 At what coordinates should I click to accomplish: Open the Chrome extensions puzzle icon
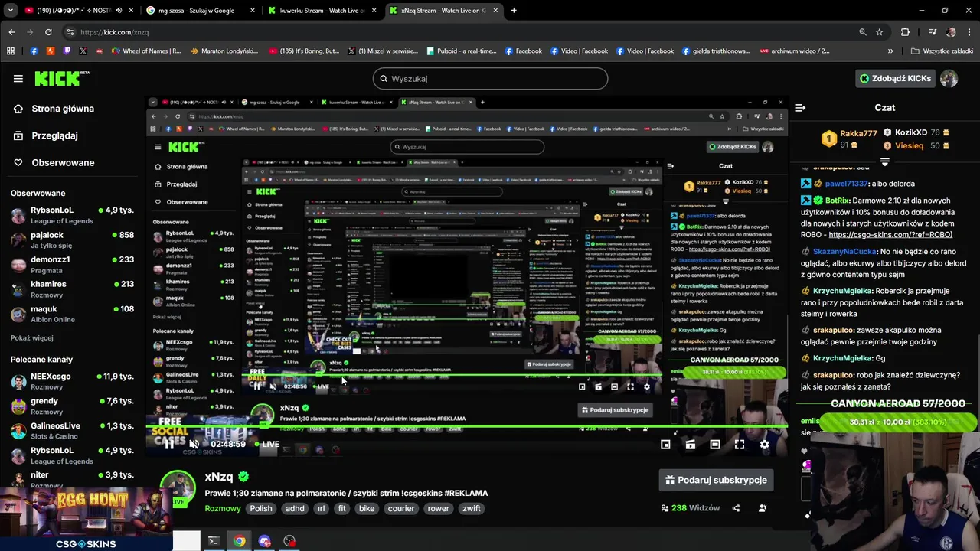(905, 32)
